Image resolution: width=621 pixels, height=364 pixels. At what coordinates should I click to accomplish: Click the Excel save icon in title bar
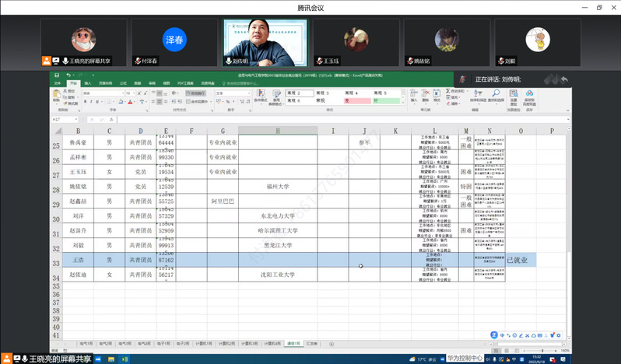pos(57,75)
